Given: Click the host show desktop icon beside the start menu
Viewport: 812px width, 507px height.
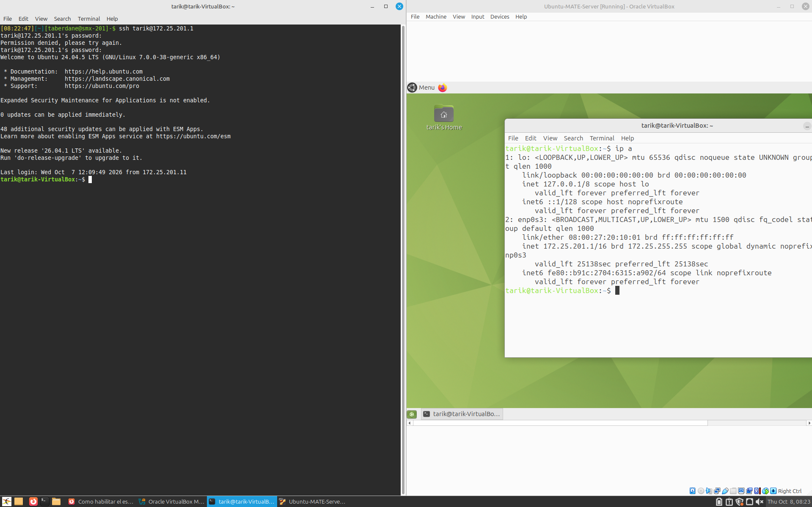Looking at the screenshot, I should [x=19, y=502].
